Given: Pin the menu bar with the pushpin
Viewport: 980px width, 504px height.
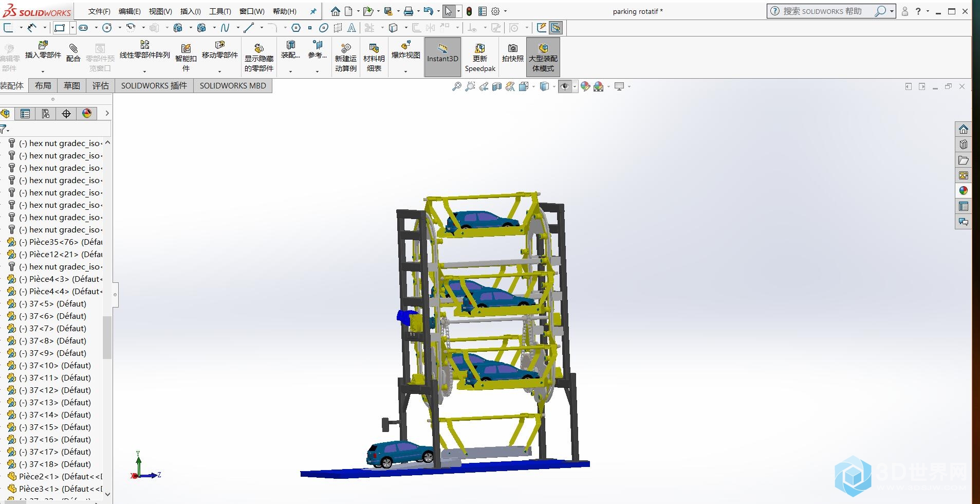Looking at the screenshot, I should 313,11.
